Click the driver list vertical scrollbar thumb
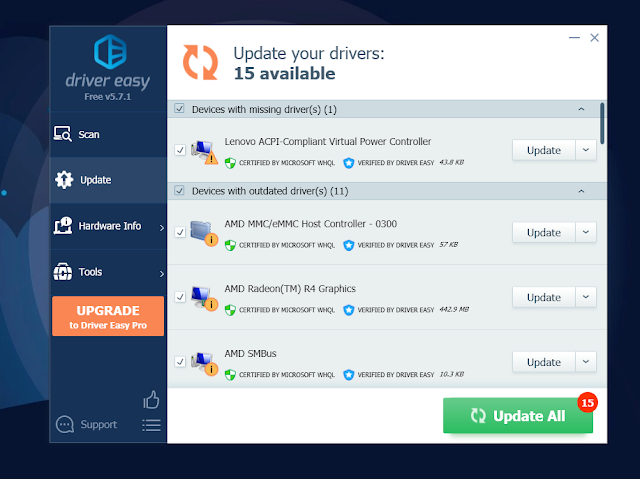 tap(602, 123)
